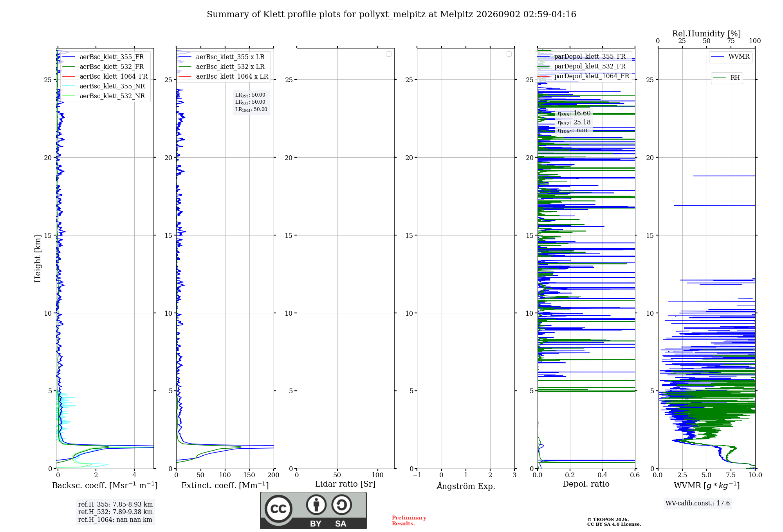Click the legend label aerBsc_klett_355_FR
This screenshot has width=783, height=532.
coord(112,57)
